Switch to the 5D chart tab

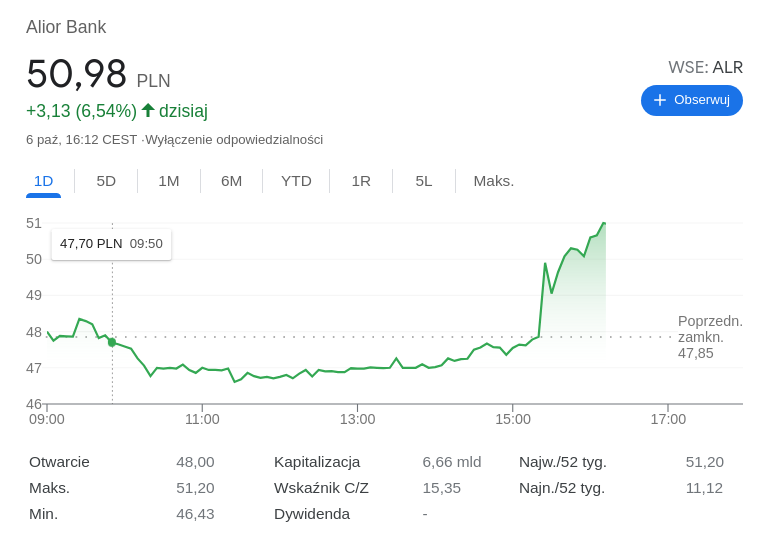pos(106,181)
